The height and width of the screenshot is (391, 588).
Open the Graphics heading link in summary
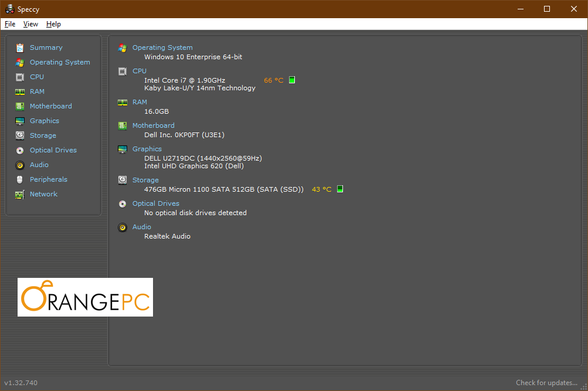click(147, 149)
